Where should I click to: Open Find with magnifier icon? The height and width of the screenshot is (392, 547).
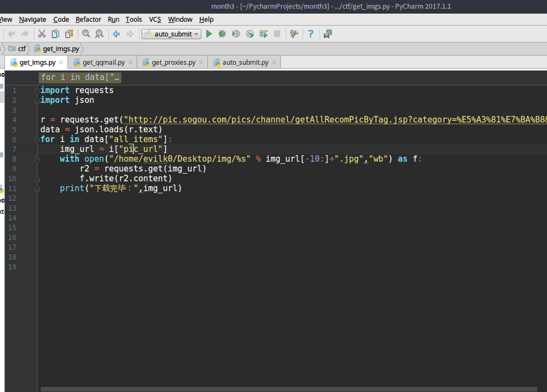click(x=86, y=34)
